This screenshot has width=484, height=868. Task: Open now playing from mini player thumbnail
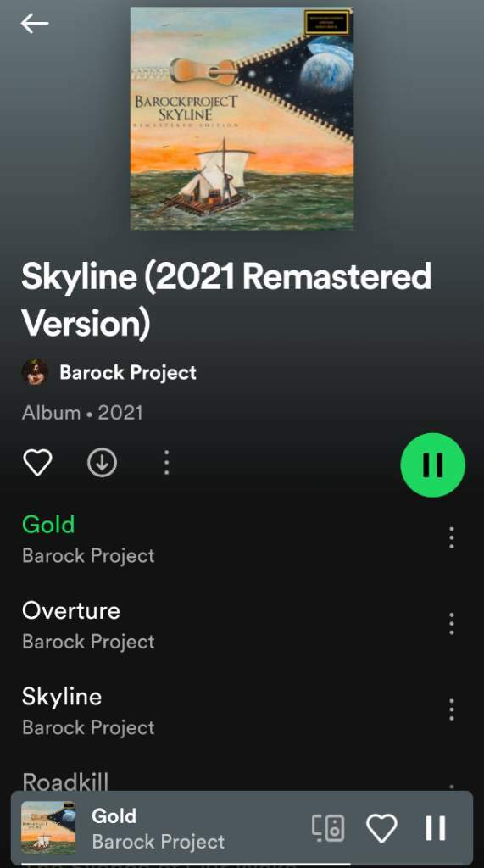(x=48, y=827)
